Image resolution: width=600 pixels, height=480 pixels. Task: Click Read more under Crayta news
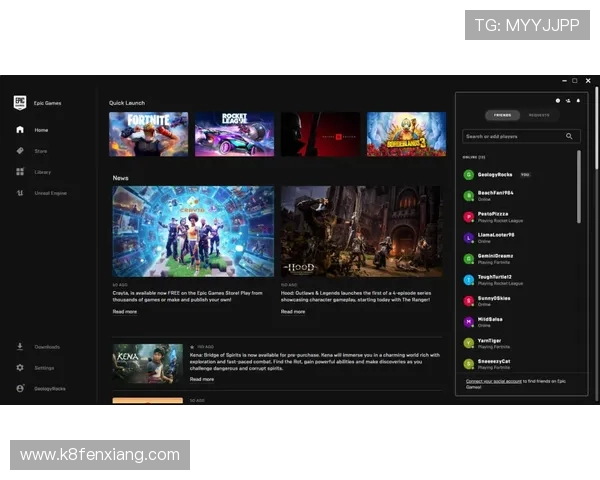coord(125,311)
